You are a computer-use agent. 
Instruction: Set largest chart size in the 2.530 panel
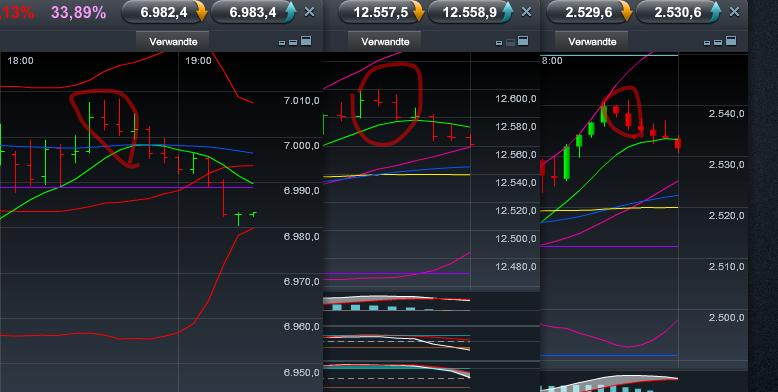pyautogui.click(x=731, y=41)
